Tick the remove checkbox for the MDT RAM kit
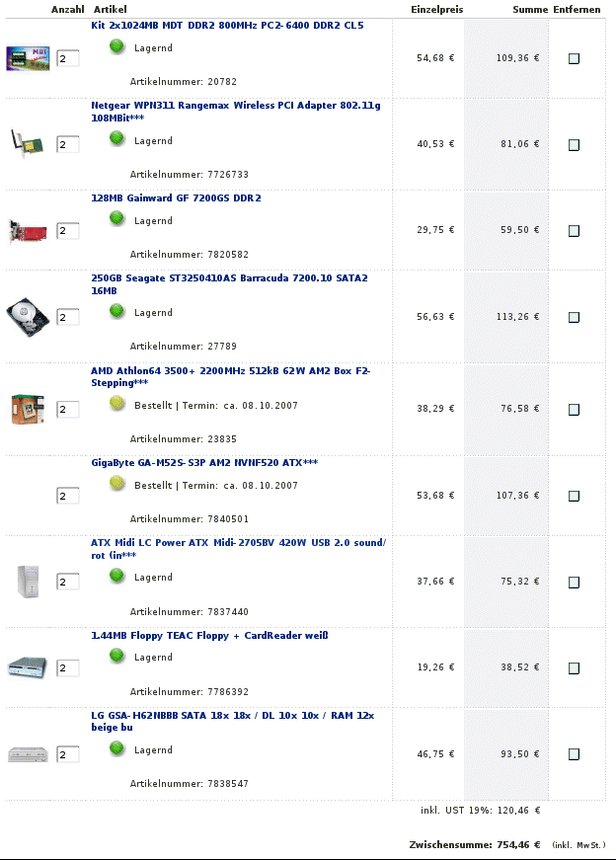 click(574, 58)
